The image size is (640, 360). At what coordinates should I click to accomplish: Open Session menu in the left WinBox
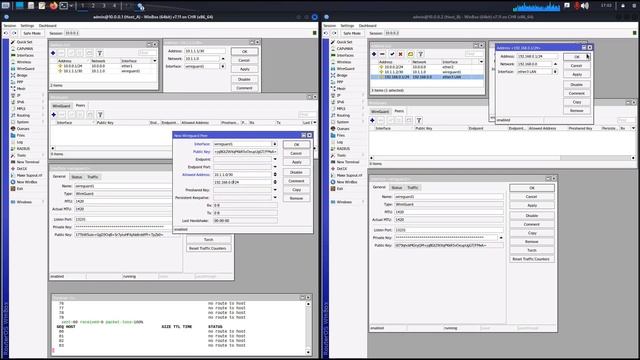(x=9, y=26)
